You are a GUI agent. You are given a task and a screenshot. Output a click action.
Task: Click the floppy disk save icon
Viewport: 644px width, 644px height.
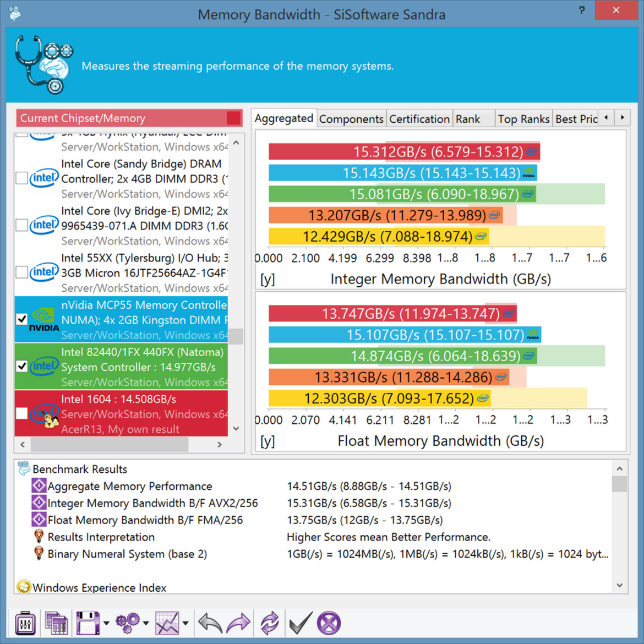[x=88, y=623]
